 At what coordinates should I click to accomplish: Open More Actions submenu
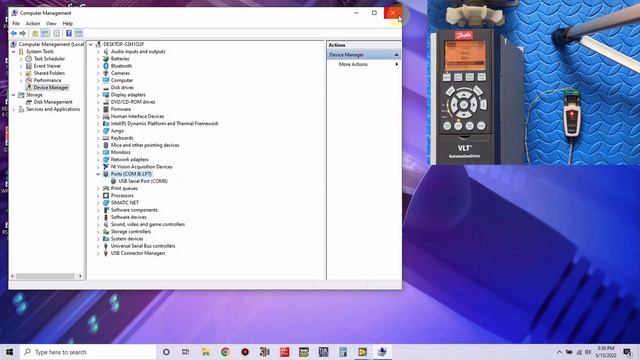point(353,64)
